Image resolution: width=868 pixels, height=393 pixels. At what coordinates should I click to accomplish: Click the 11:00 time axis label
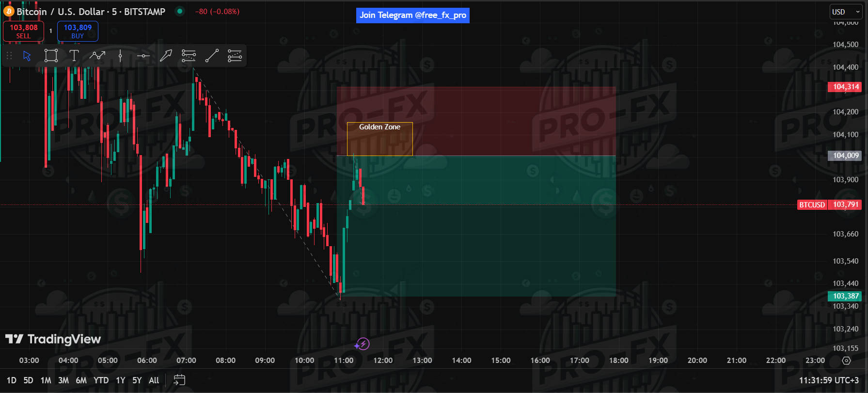tap(344, 361)
